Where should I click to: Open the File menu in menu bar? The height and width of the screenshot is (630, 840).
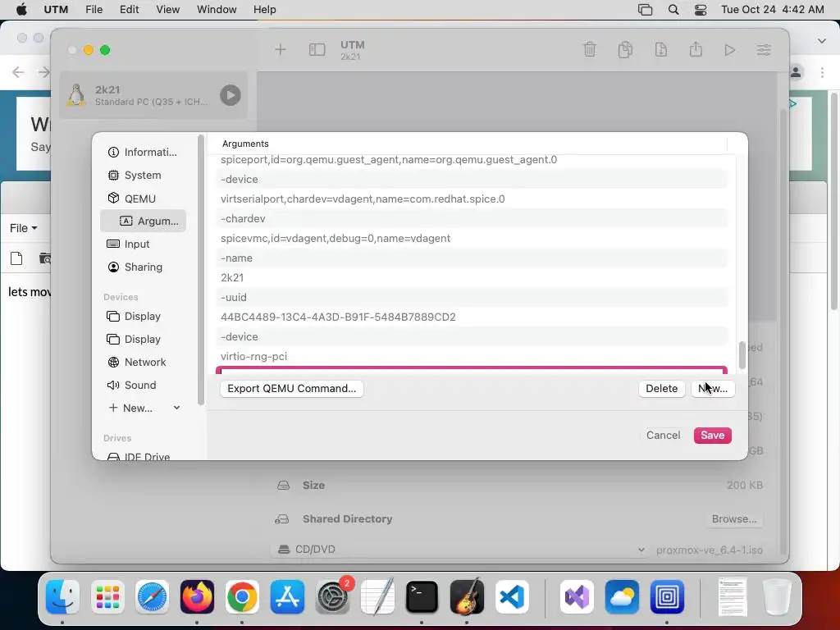(x=94, y=10)
